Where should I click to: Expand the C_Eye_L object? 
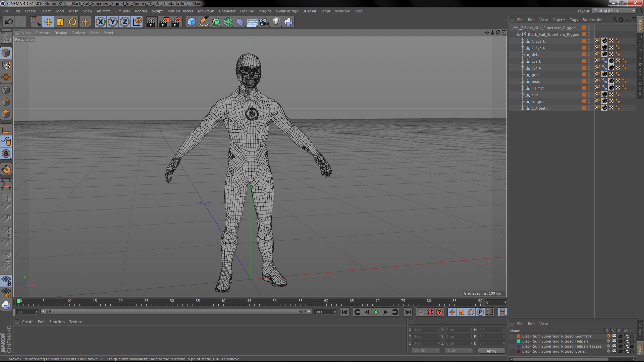tap(522, 41)
